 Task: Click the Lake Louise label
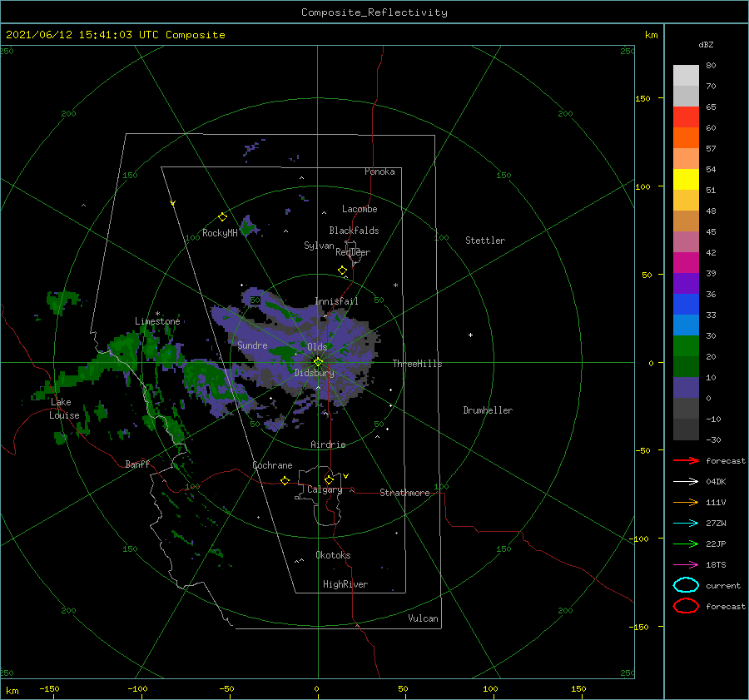[64, 409]
